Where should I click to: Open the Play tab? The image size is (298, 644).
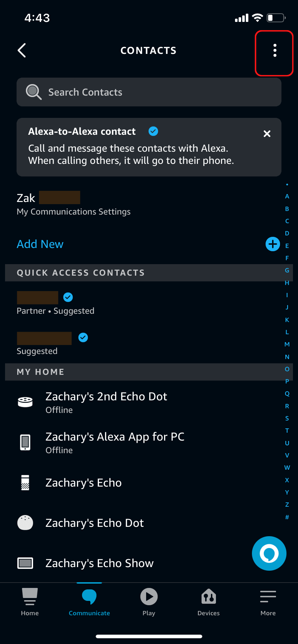[x=149, y=602]
